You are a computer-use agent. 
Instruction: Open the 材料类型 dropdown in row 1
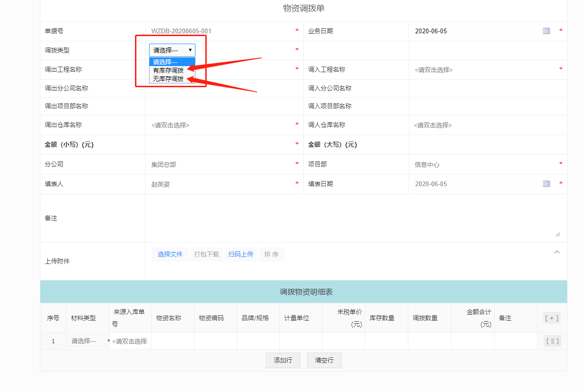click(x=90, y=341)
